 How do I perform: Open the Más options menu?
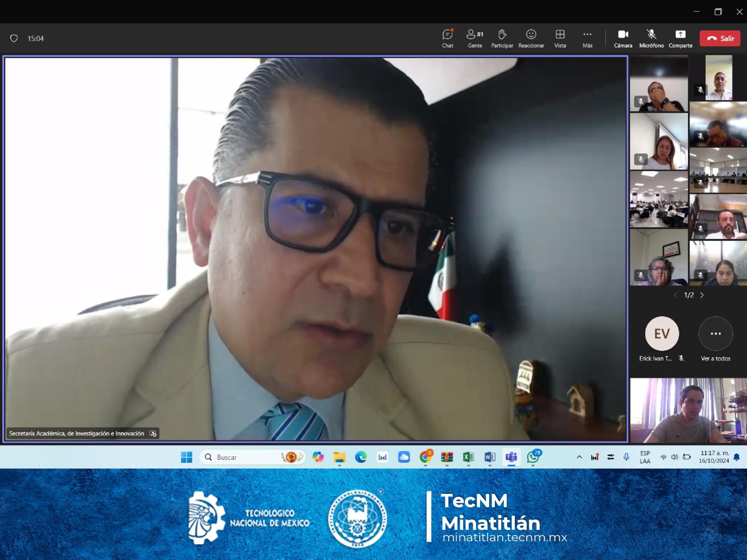coord(587,38)
